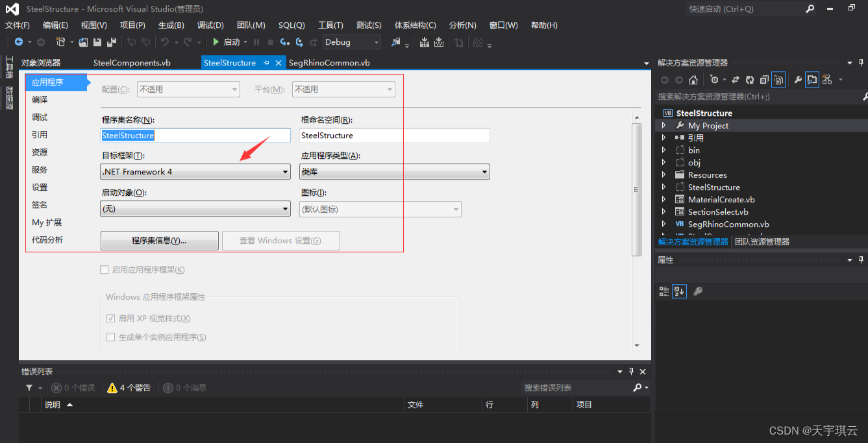Toggle the 0 个消息 messages filter

[x=185, y=388]
